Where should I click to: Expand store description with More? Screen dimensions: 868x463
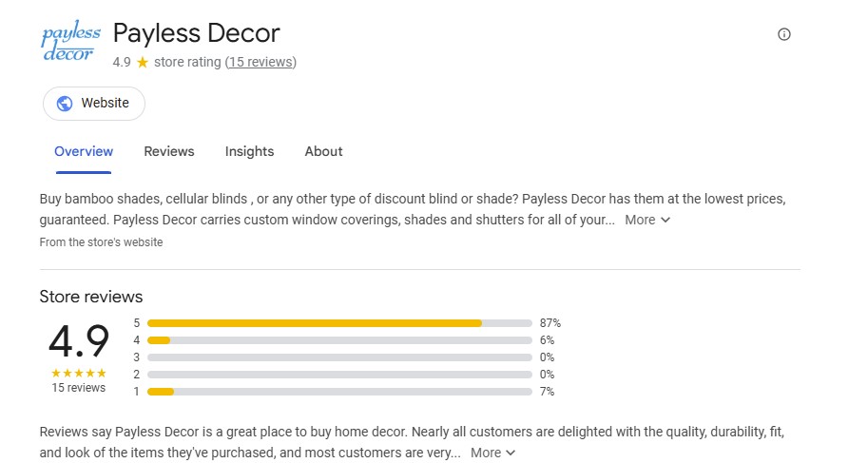click(x=640, y=220)
